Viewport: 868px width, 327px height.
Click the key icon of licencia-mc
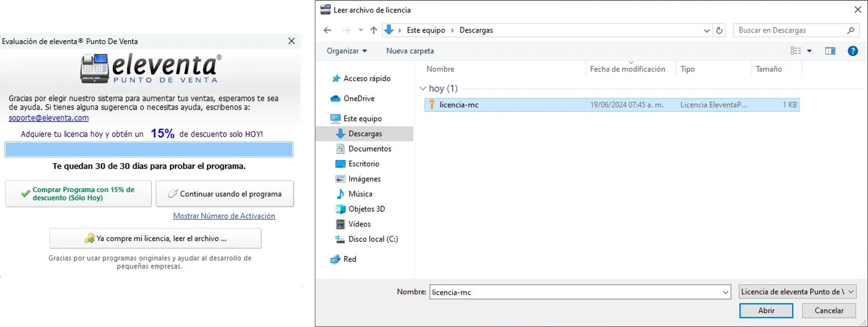432,104
